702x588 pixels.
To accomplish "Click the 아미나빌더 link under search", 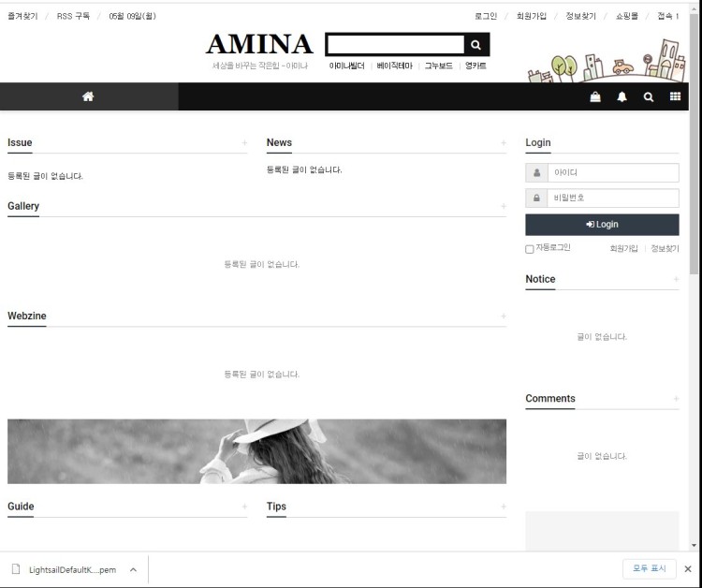I will click(346, 66).
